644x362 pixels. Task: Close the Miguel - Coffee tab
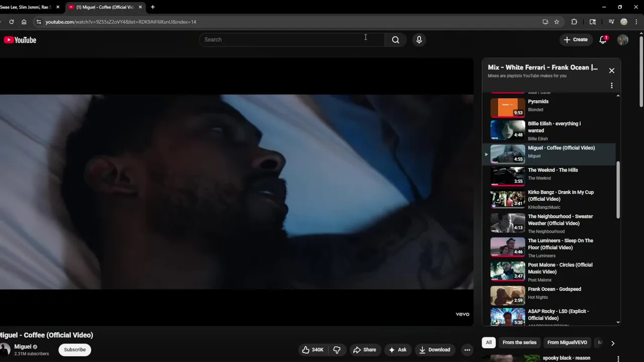(139, 7)
